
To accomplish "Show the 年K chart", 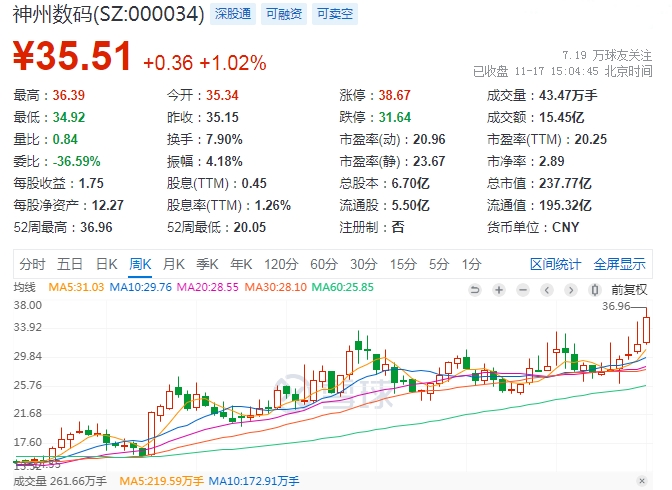I will 241,264.
